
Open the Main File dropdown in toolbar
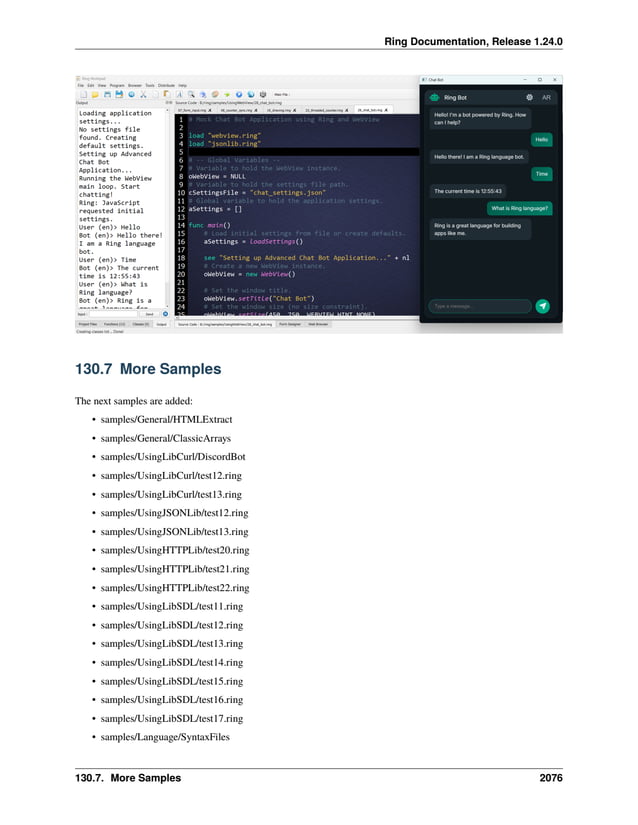pos(281,94)
